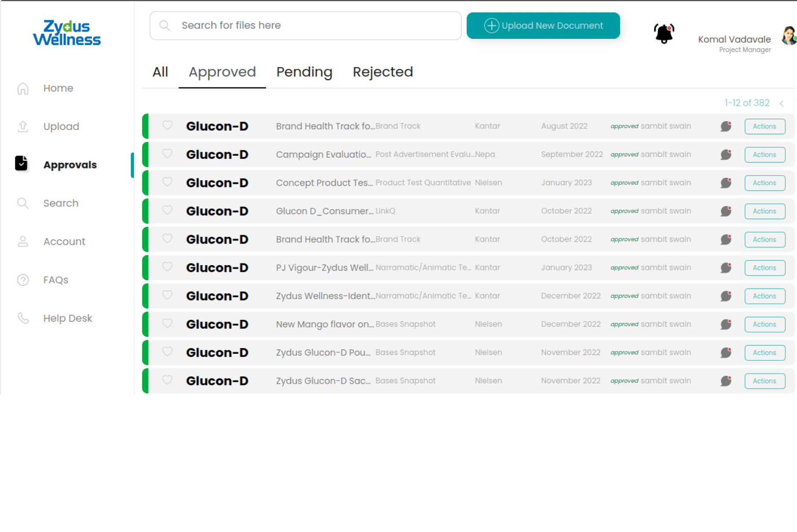Open Actions for Zydus Glucon-D Sac row
The width and height of the screenshot is (797, 532).
765,381
